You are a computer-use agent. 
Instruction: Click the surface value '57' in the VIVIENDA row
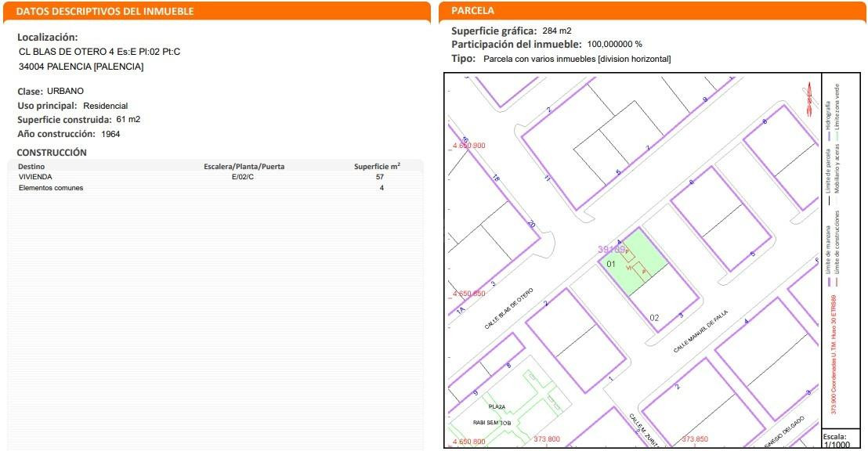coord(380,177)
